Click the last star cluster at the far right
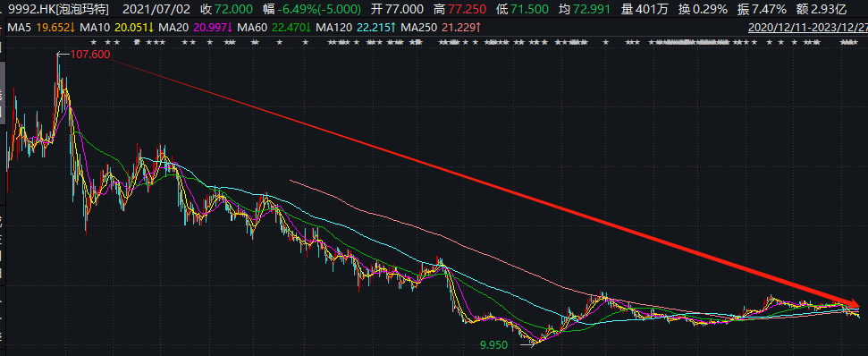Viewport: 868px width, 356px height. (x=848, y=42)
